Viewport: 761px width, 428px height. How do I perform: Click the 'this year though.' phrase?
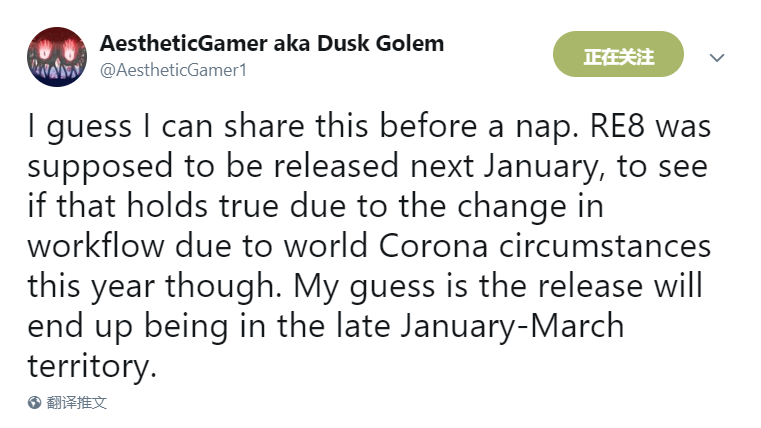155,286
